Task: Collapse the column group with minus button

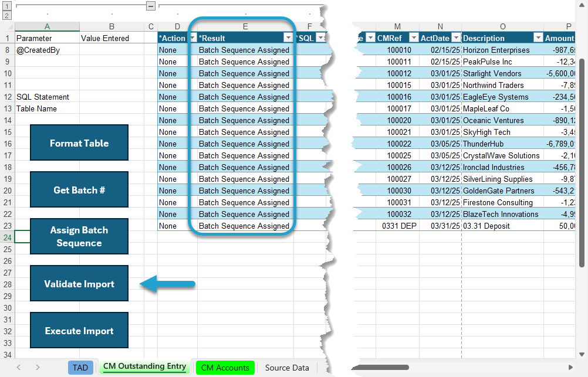Action: (x=151, y=6)
